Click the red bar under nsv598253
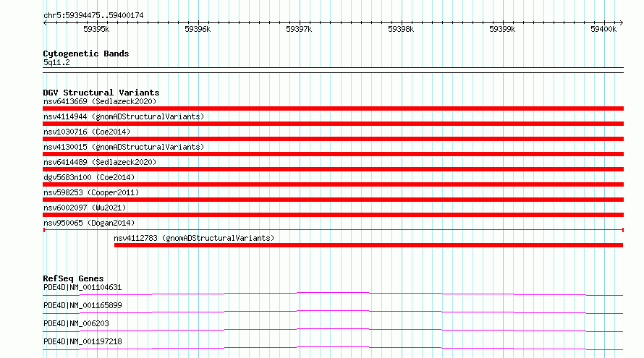 [333, 200]
